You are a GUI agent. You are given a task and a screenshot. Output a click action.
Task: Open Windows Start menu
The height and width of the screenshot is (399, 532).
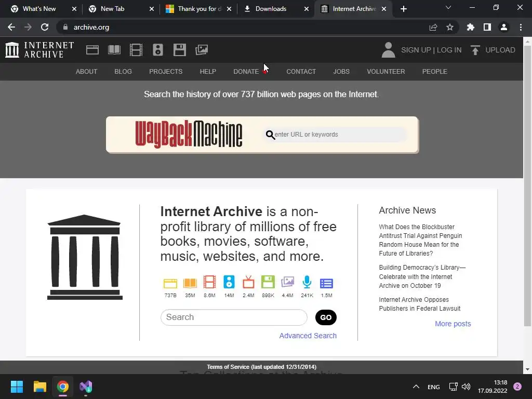click(x=17, y=387)
